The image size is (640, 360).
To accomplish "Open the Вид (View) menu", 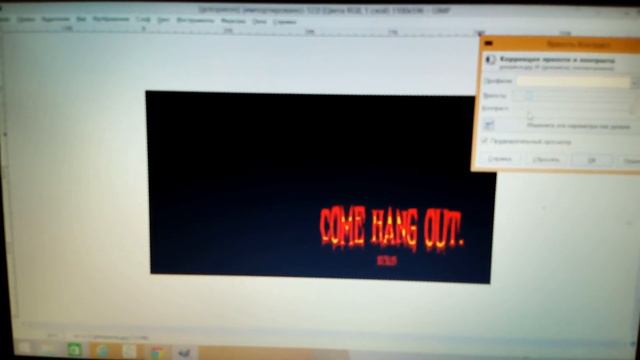I will click(81, 19).
